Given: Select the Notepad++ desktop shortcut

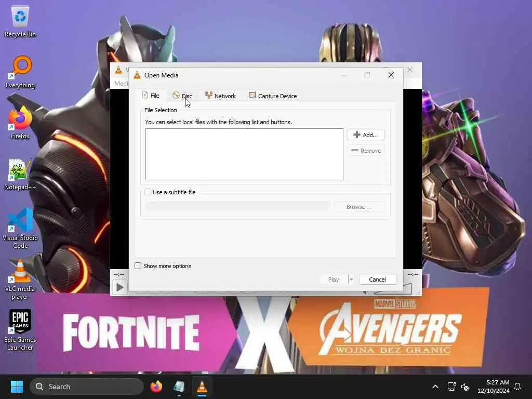Looking at the screenshot, I should (x=20, y=174).
